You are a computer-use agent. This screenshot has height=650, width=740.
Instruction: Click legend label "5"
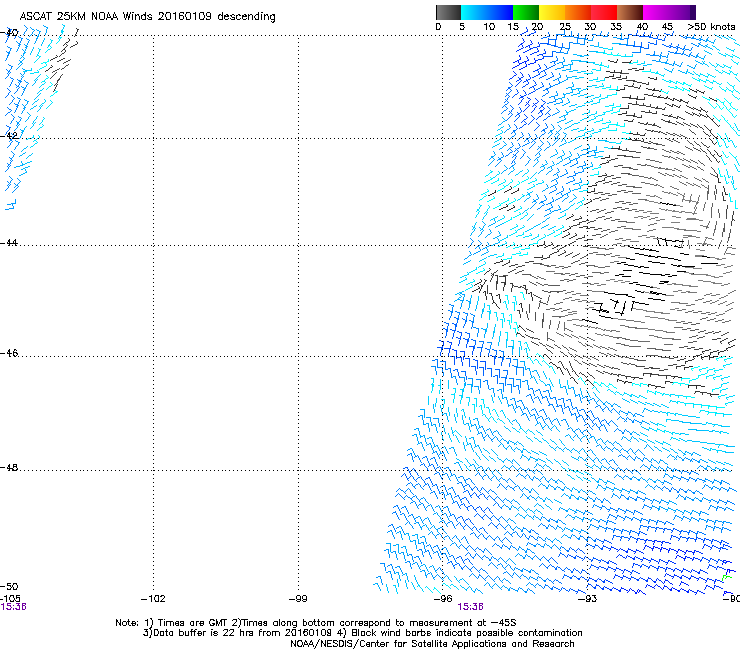click(x=462, y=27)
